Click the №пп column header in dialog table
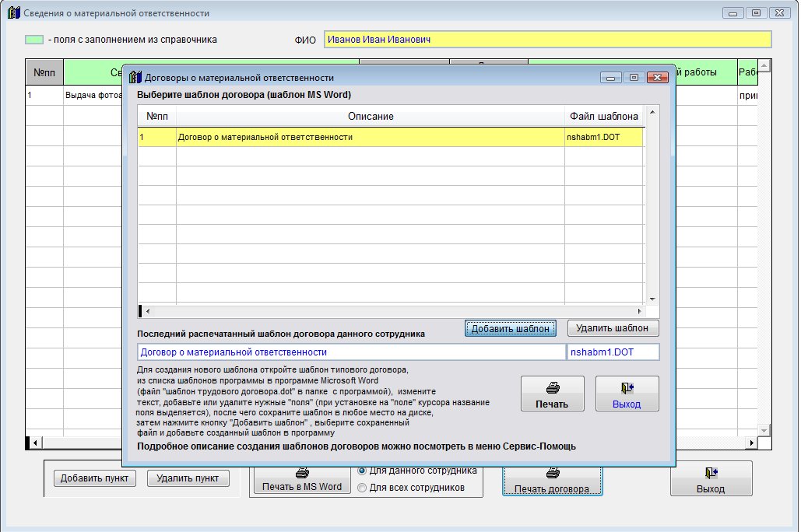Screen dimensions: 801x532 pos(156,117)
